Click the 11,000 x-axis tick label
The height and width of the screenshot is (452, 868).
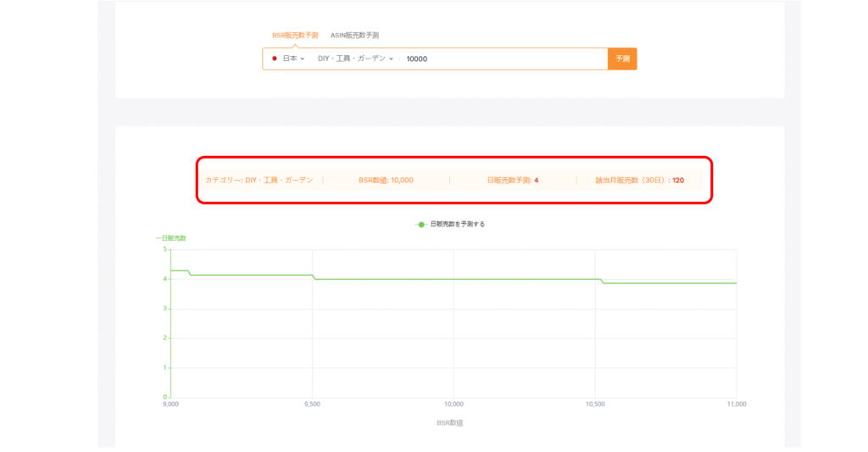pyautogui.click(x=736, y=405)
